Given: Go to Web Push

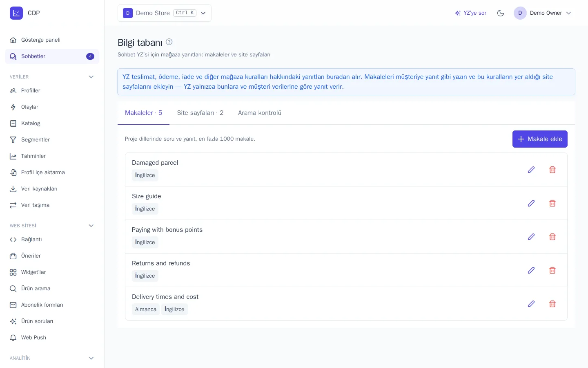Looking at the screenshot, I should pos(52,338).
